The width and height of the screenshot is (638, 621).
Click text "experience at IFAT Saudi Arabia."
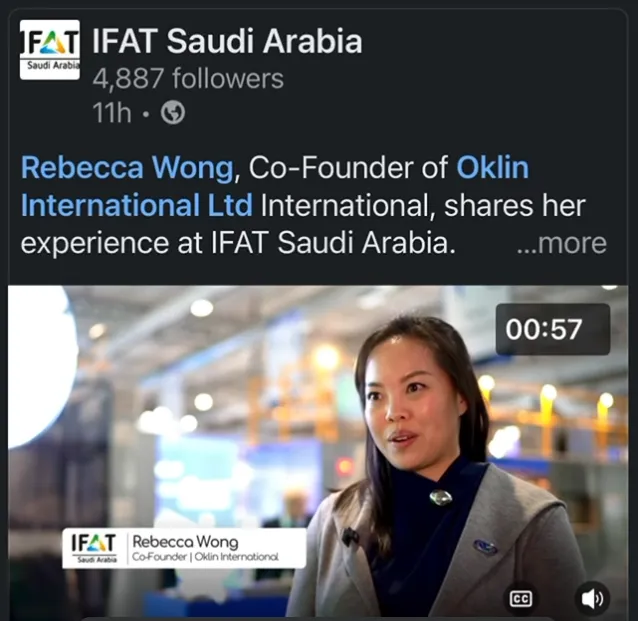238,243
